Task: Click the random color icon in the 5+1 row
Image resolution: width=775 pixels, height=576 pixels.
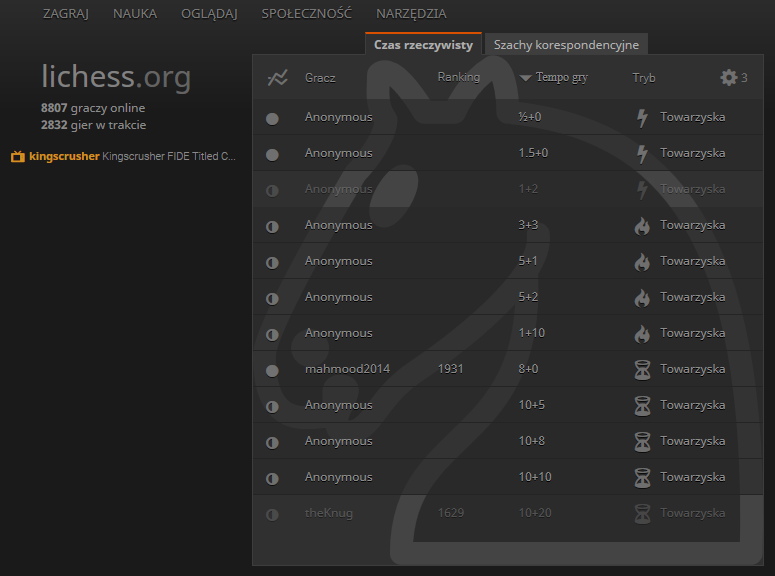Action: [x=272, y=263]
